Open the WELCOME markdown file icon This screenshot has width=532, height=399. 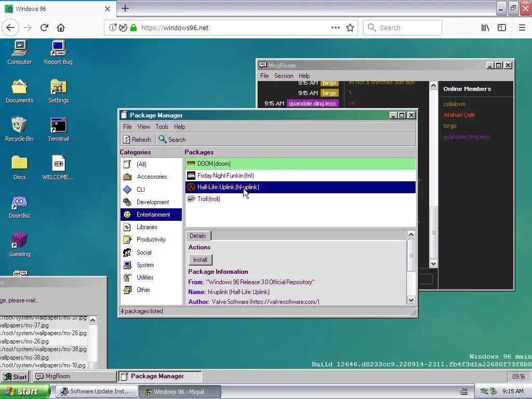pyautogui.click(x=58, y=168)
